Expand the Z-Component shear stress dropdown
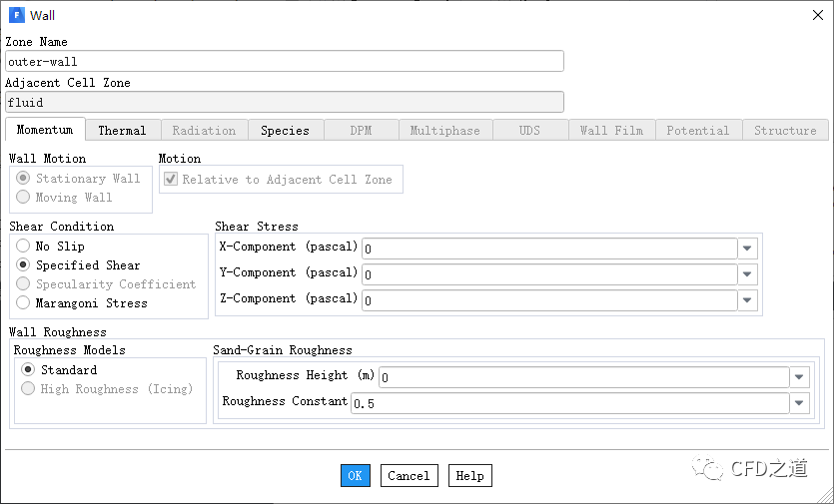Viewport: 834px width, 504px height. (x=747, y=300)
